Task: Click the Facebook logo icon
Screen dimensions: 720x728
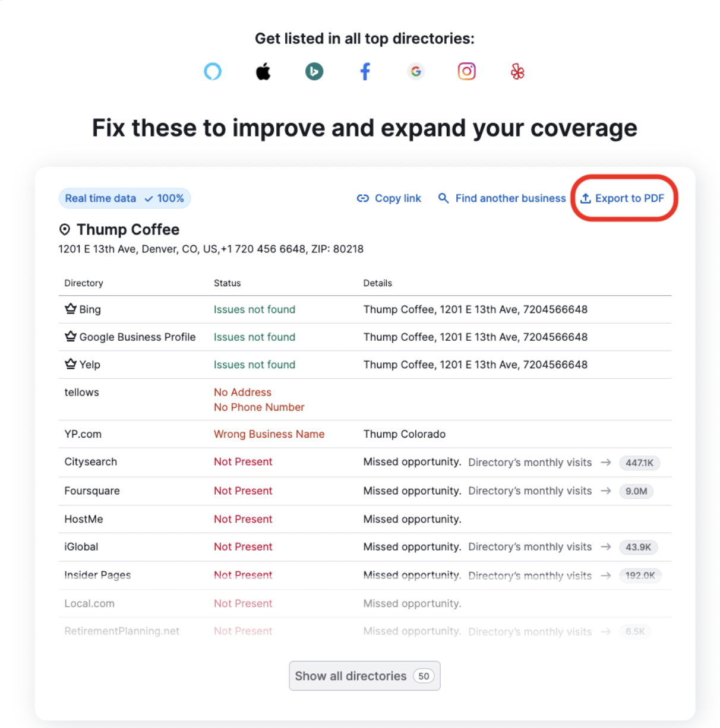Action: point(365,72)
